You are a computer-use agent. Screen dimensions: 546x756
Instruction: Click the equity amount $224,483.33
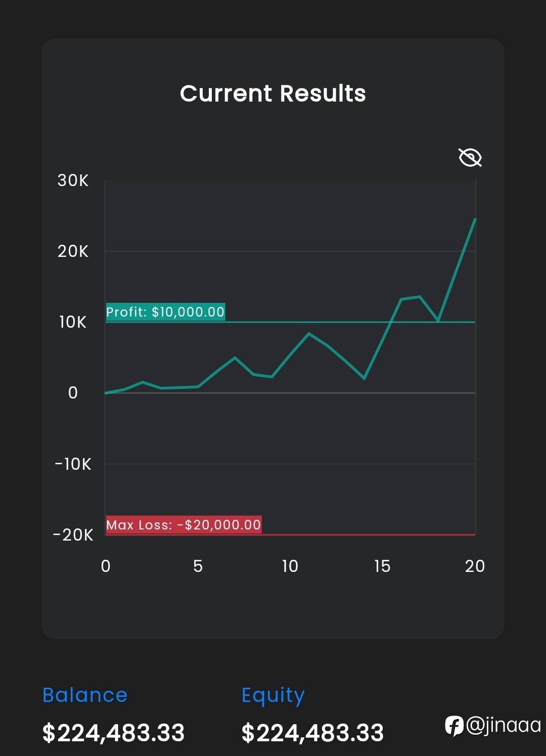313,733
